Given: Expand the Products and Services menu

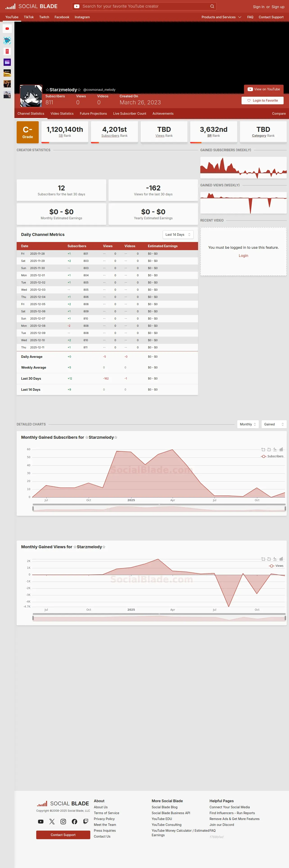Looking at the screenshot, I should coord(221,17).
